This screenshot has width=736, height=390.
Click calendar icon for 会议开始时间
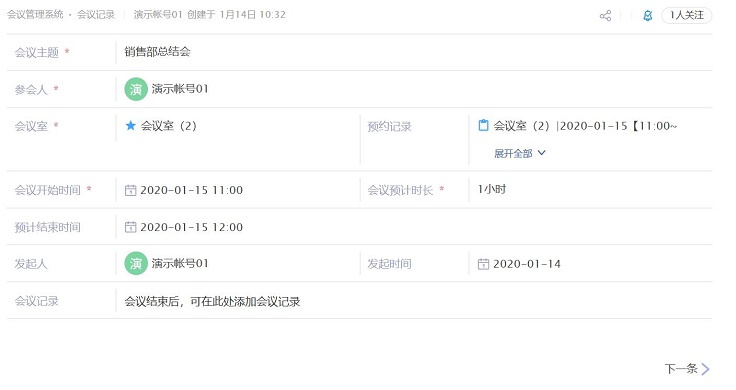(130, 190)
